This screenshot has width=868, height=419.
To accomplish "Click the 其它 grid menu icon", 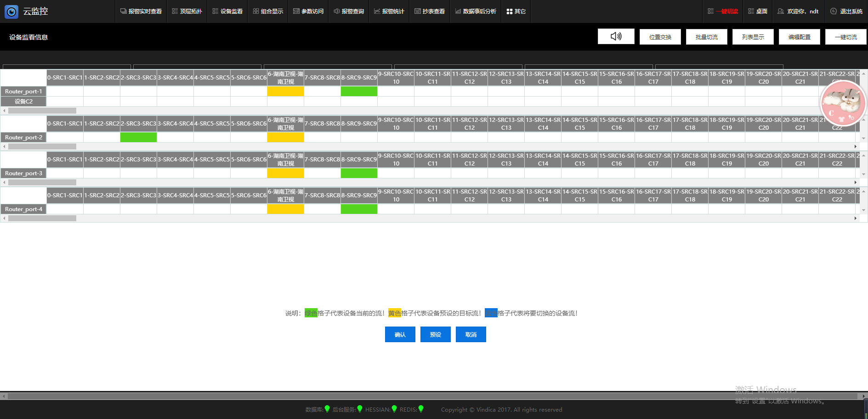I will pos(510,11).
